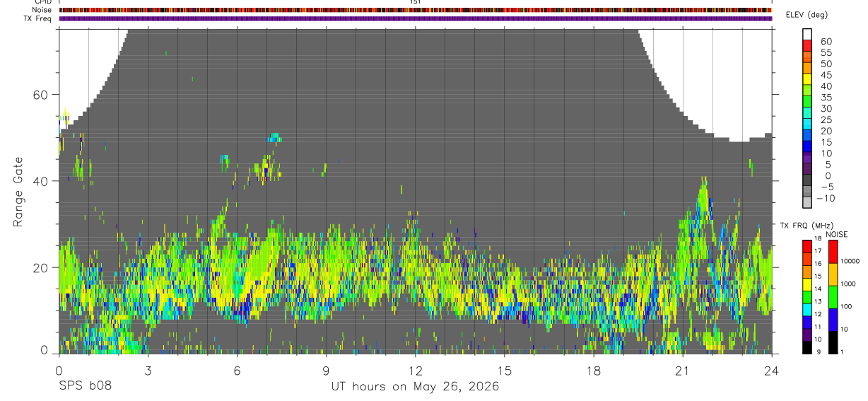The image size is (868, 401).
Task: Select the black 9 MHz frequency swatch
Action: tap(807, 347)
